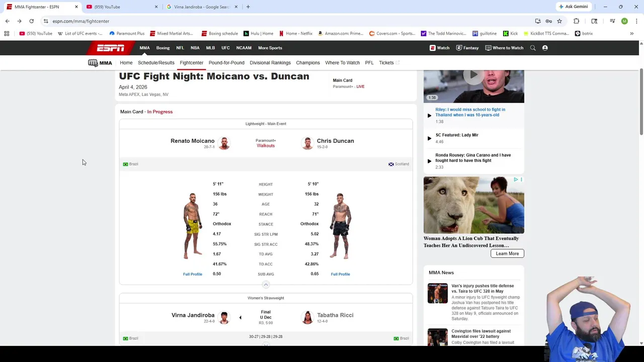Image resolution: width=644 pixels, height=362 pixels.
Task: Open the List of UFC events bookmark
Action: tap(80, 34)
